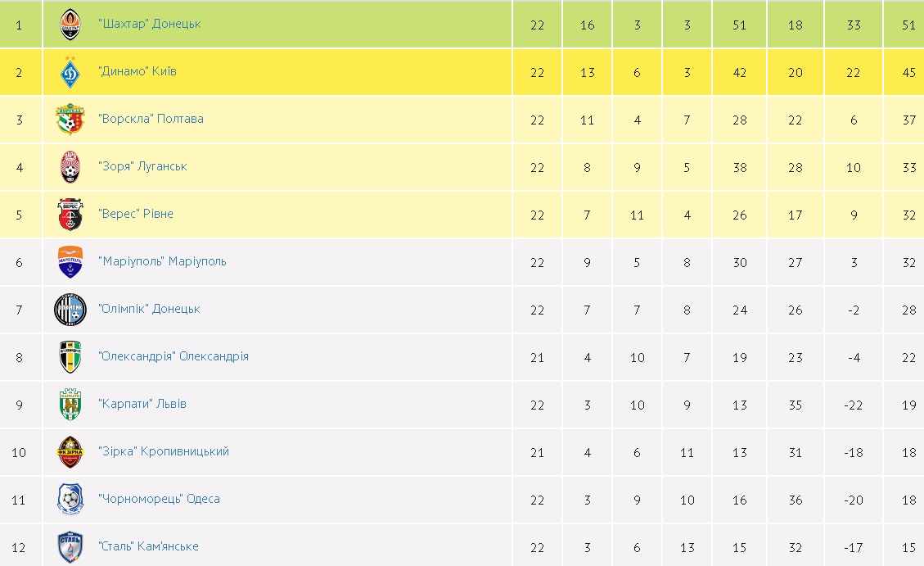The height and width of the screenshot is (566, 924).
Task: Click the Shakhtar Donetsk club logo
Action: 70,25
